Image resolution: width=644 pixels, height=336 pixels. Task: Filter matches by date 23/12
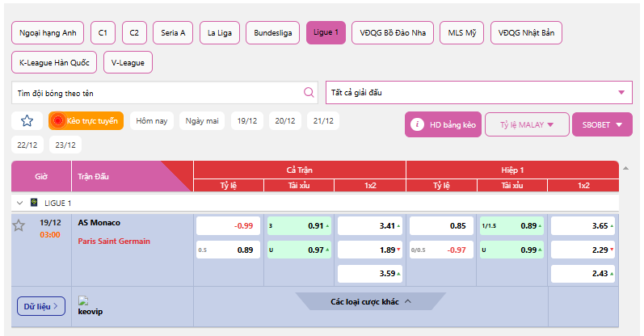click(x=65, y=145)
